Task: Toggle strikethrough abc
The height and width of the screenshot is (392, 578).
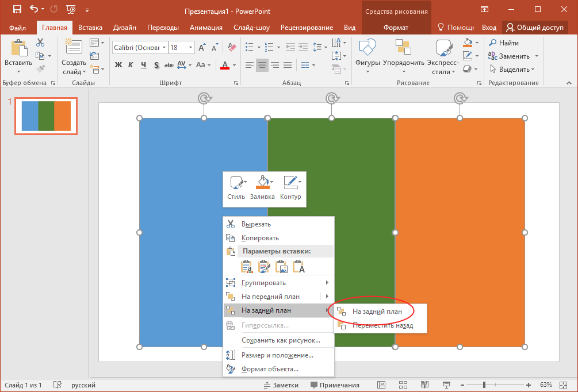Action: [x=169, y=65]
